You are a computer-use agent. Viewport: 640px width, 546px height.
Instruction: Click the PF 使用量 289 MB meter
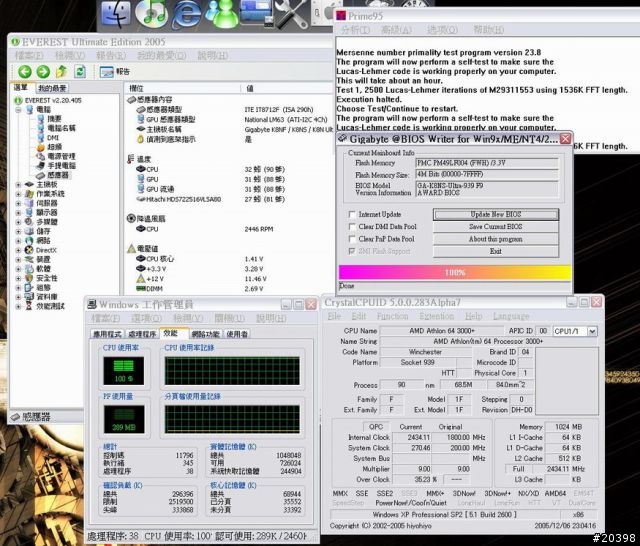124,419
